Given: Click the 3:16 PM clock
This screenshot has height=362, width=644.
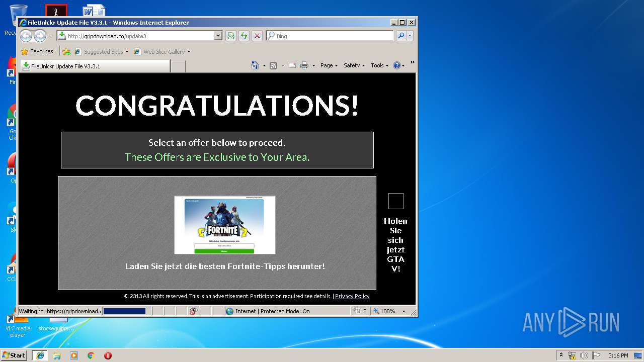Looking at the screenshot, I should pyautogui.click(x=618, y=355).
